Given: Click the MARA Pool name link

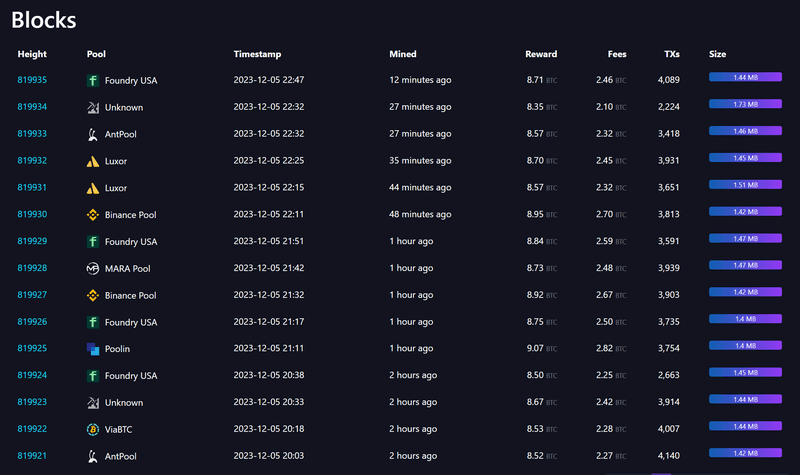Looking at the screenshot, I should pos(127,268).
